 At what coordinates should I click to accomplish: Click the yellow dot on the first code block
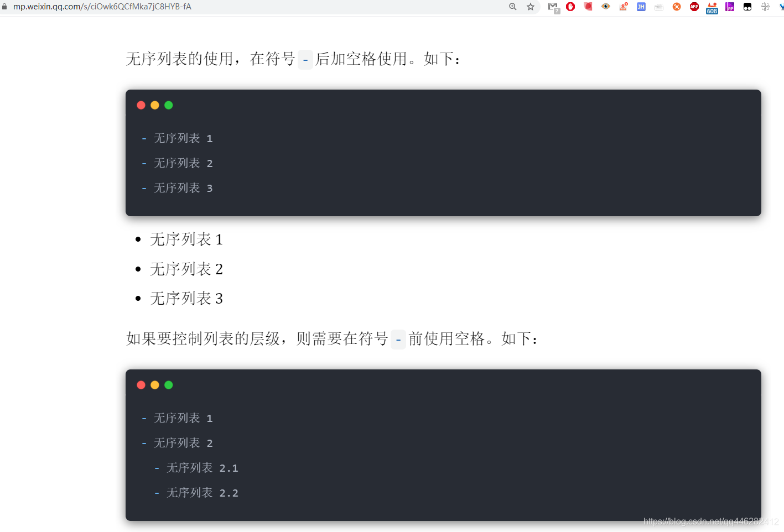click(x=155, y=105)
